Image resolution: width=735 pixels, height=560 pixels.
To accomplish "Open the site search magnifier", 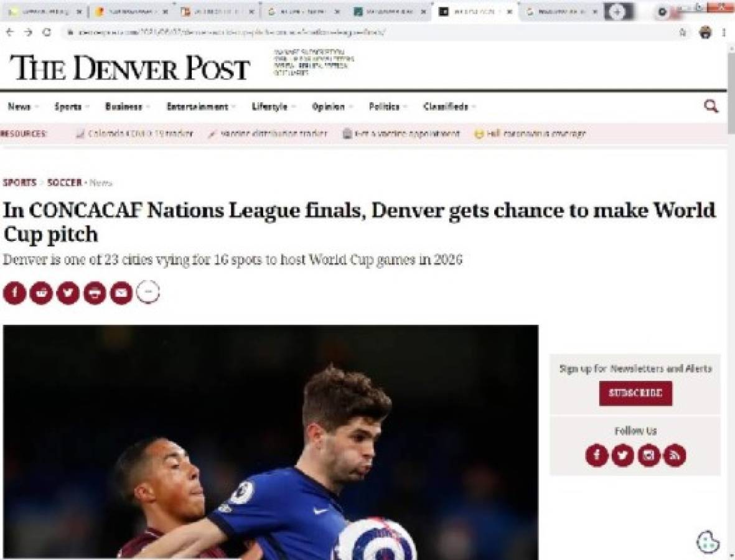I will [x=711, y=106].
